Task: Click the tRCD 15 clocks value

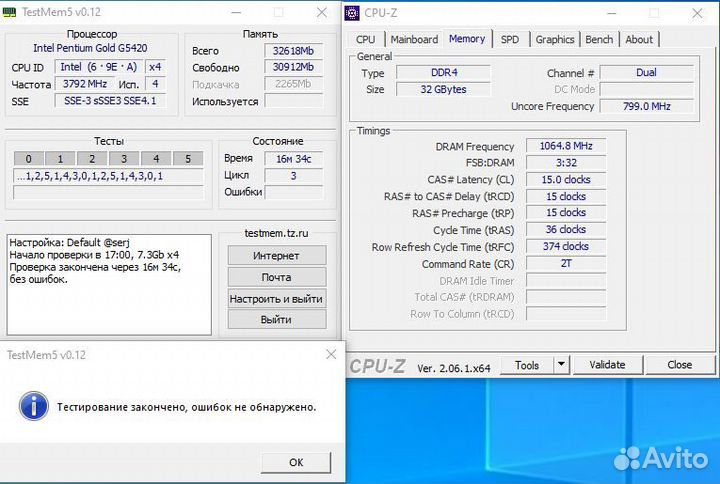Action: tap(566, 197)
